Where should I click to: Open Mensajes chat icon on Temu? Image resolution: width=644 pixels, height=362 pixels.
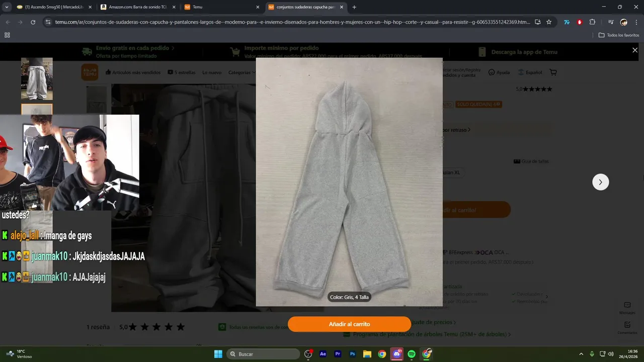[x=627, y=308]
